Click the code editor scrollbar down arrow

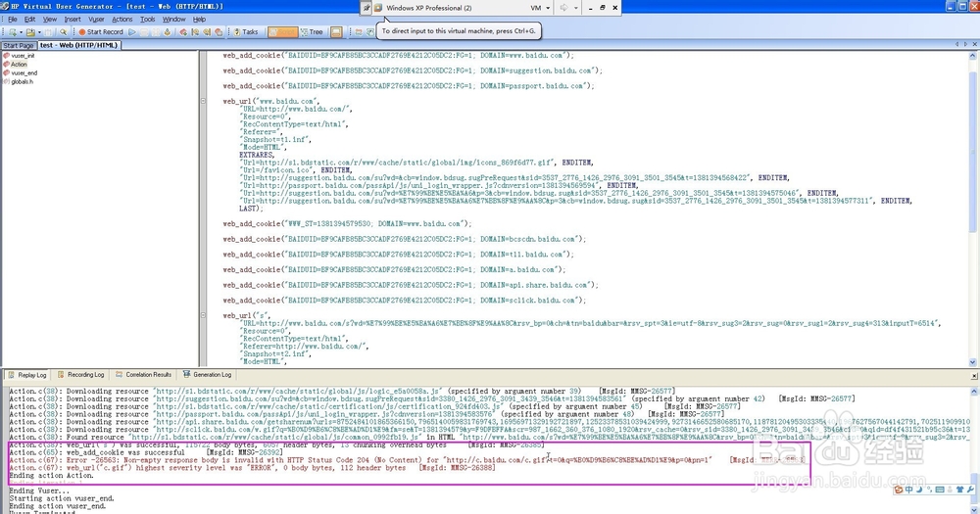pyautogui.click(x=972, y=362)
